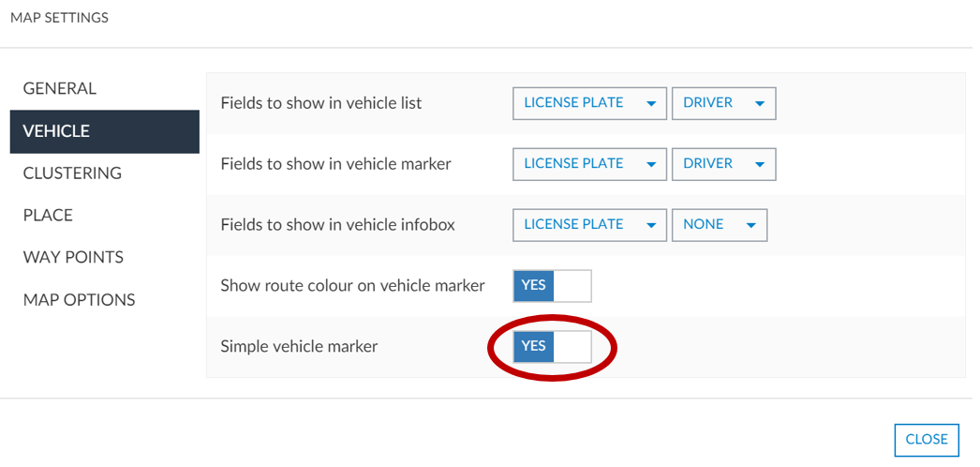Viewport: 980px width, 467px height.
Task: Click the CLOSE button
Action: [x=927, y=439]
